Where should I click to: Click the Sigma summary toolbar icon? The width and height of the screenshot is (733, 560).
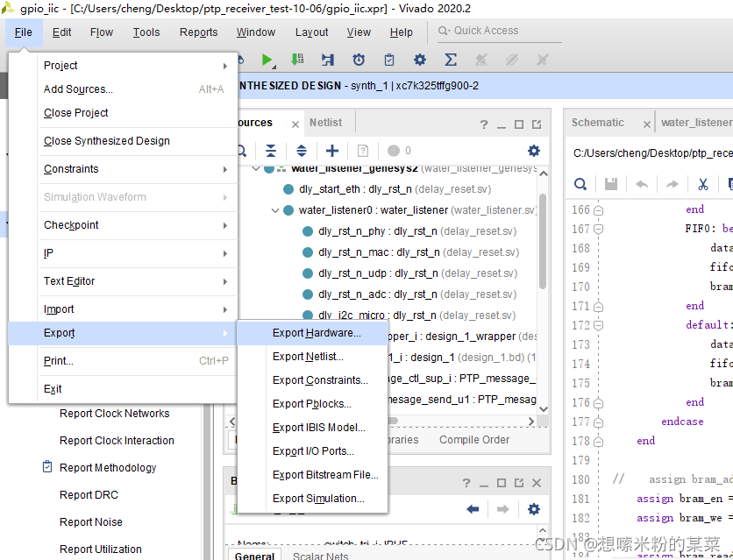tap(450, 60)
